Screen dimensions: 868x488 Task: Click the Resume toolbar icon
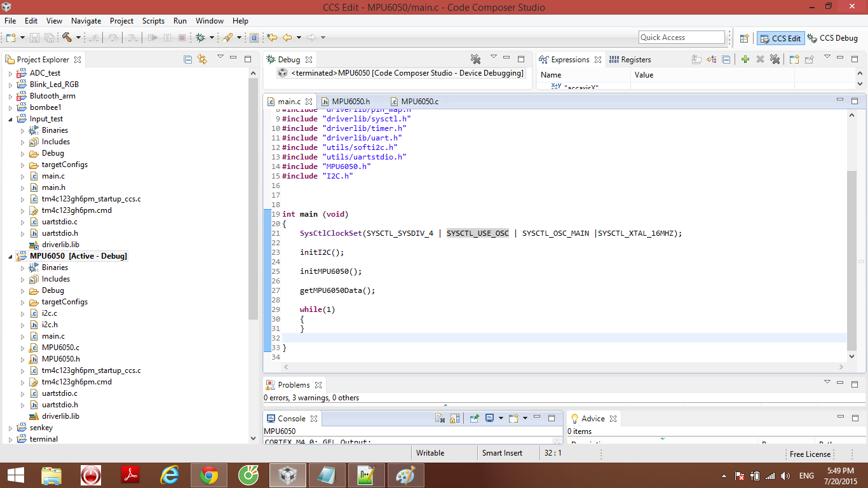pyautogui.click(x=153, y=37)
